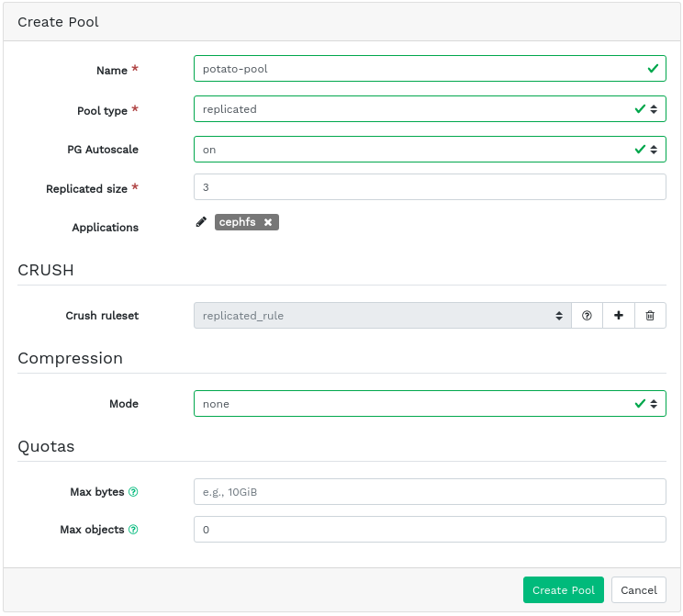The width and height of the screenshot is (683, 616).
Task: Open the Pool type dropdown
Action: (429, 109)
